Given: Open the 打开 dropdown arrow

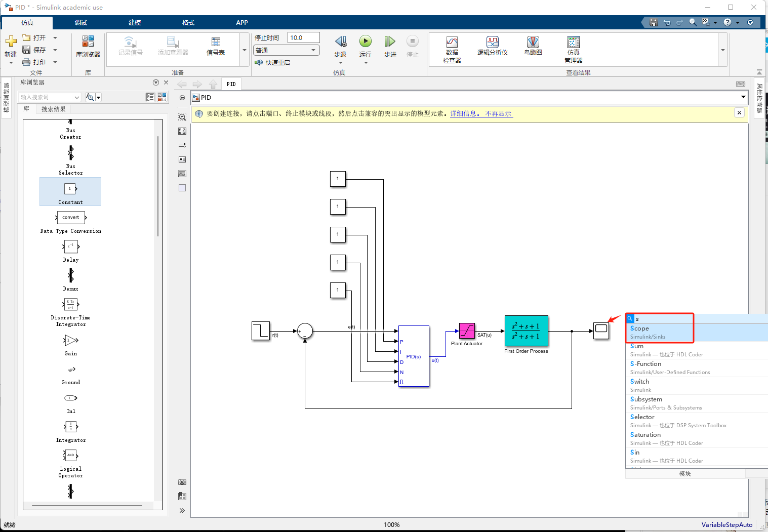Looking at the screenshot, I should point(55,38).
